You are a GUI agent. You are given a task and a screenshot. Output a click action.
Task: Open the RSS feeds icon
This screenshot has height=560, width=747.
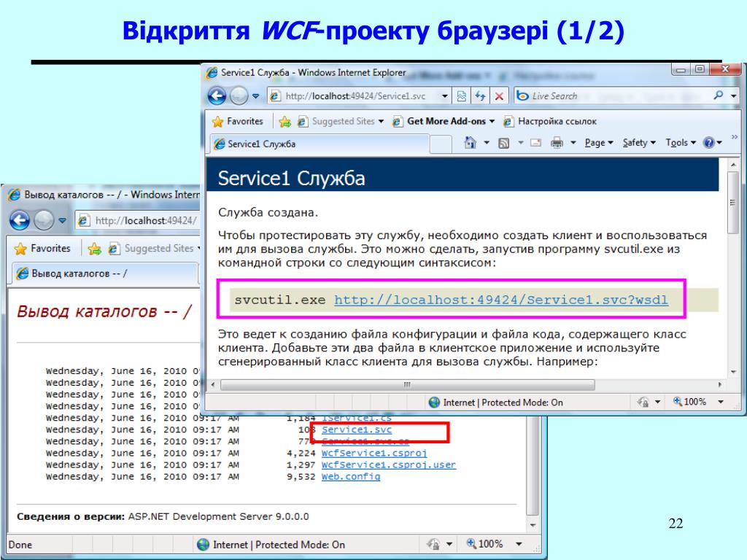pos(503,143)
